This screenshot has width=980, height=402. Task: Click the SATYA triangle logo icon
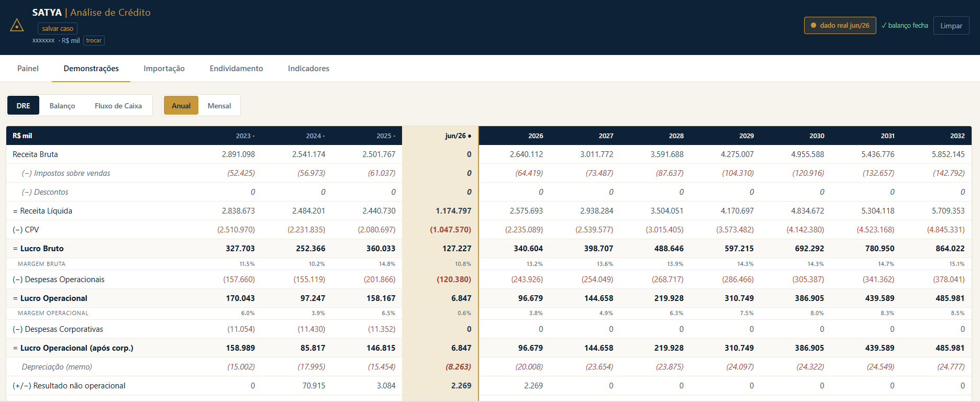tap(17, 25)
